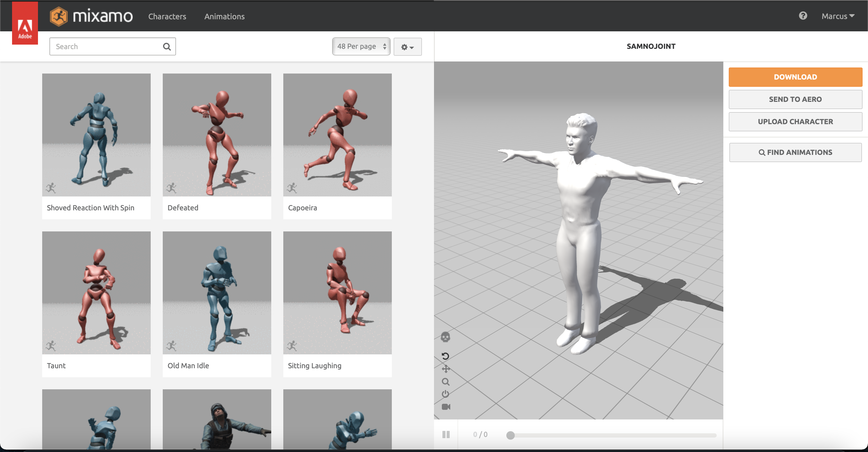
Task: Pause the animation playback
Action: pyautogui.click(x=446, y=435)
